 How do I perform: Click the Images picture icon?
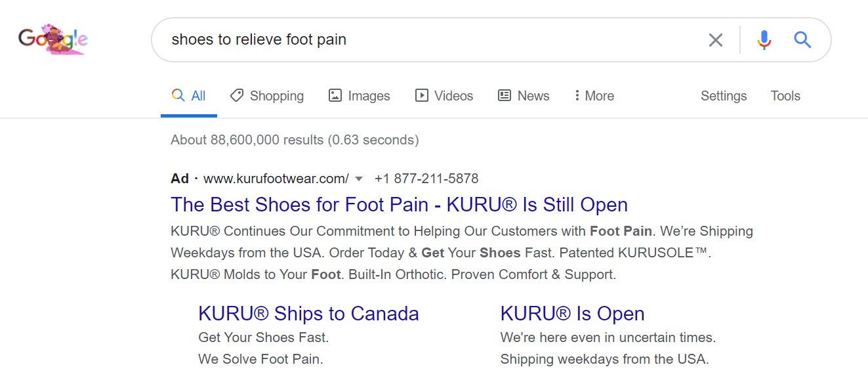point(335,96)
